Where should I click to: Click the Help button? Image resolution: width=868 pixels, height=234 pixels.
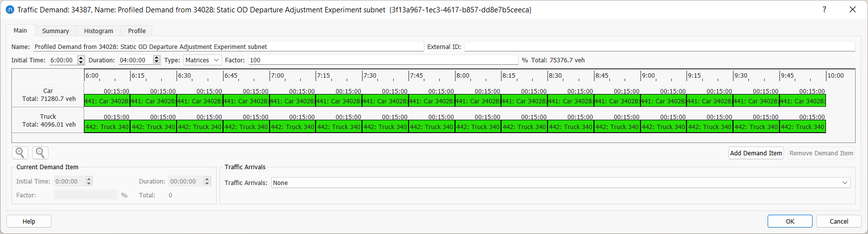(29, 221)
